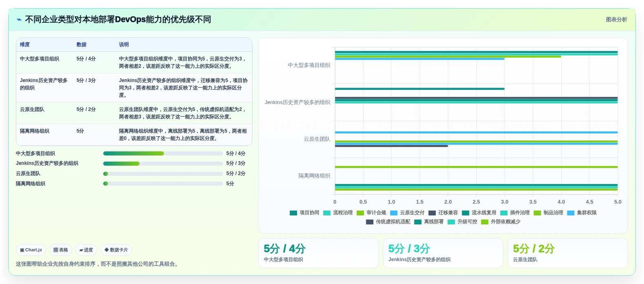Click the 表格 tag chip
This screenshot has height=284, width=644.
coord(61,250)
